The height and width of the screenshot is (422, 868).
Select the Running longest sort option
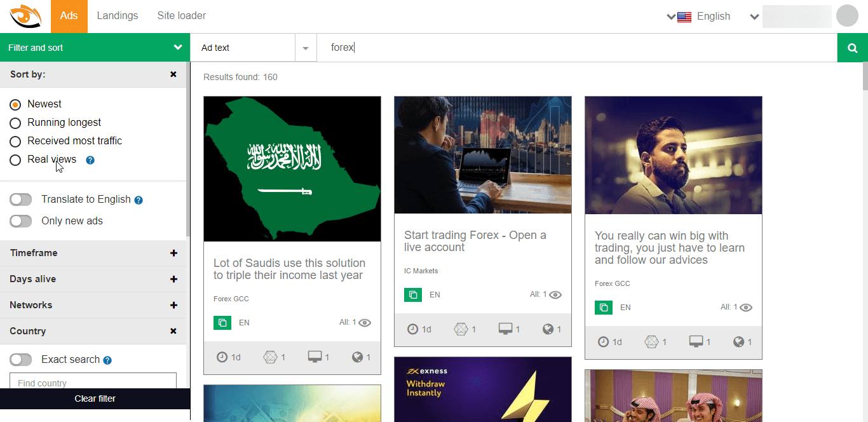pyautogui.click(x=15, y=123)
